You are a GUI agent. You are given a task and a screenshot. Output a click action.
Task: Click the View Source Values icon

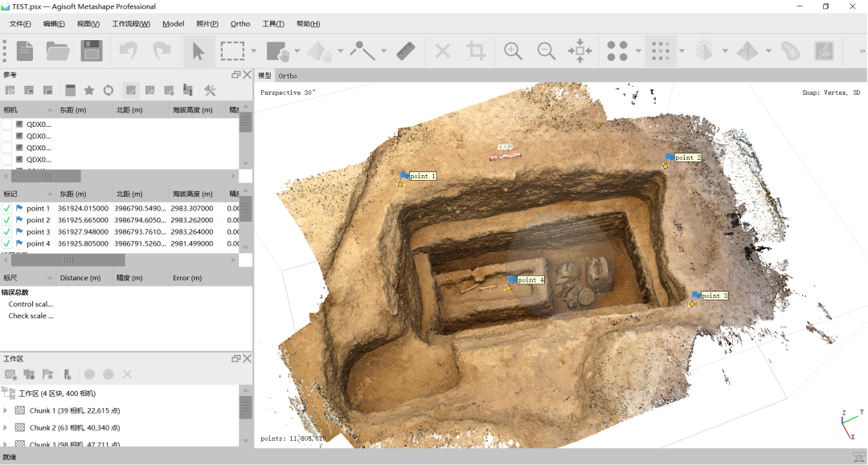131,90
